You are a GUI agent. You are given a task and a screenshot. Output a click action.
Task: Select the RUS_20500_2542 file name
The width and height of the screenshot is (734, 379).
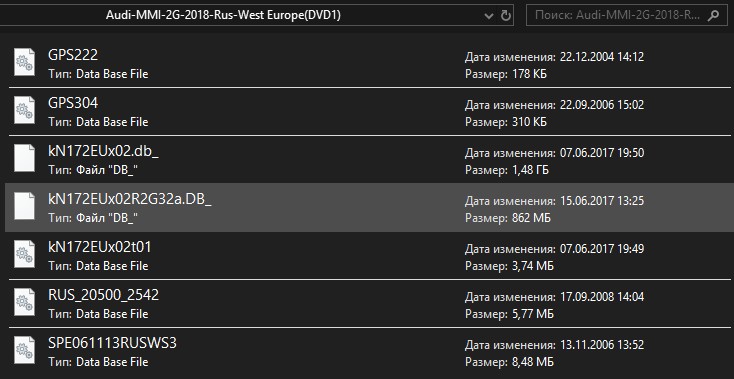(x=103, y=295)
